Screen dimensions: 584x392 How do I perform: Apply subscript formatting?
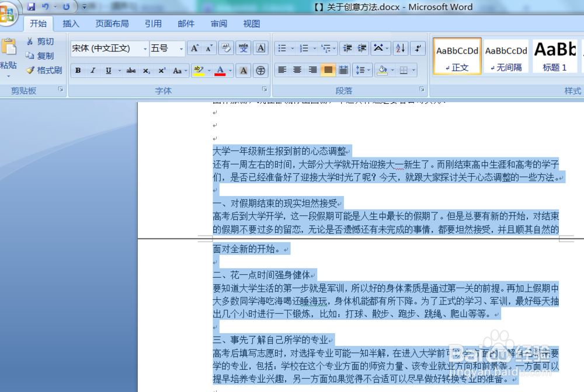147,71
